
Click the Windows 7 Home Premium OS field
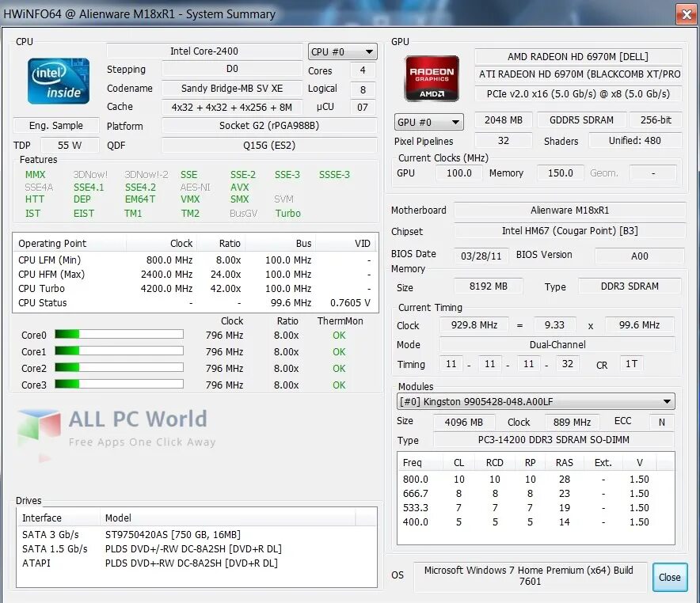530,576
